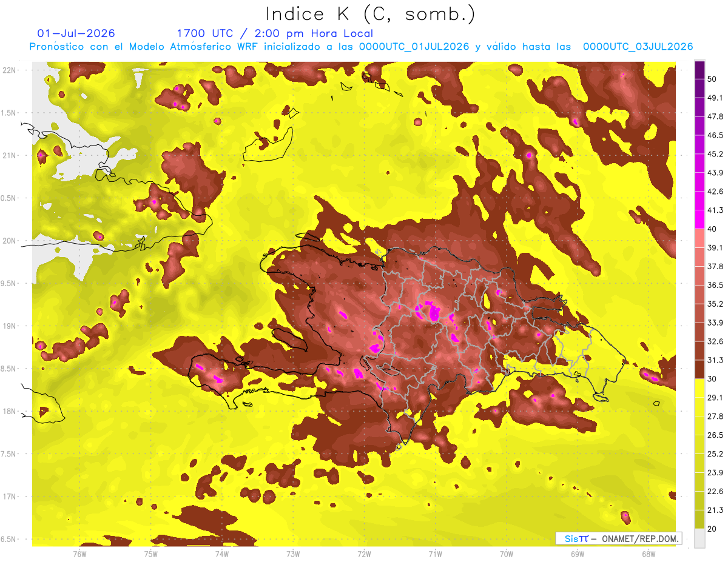Pick the magenta legend swatch between 40 and 41.3
The image size is (728, 562).
click(699, 219)
